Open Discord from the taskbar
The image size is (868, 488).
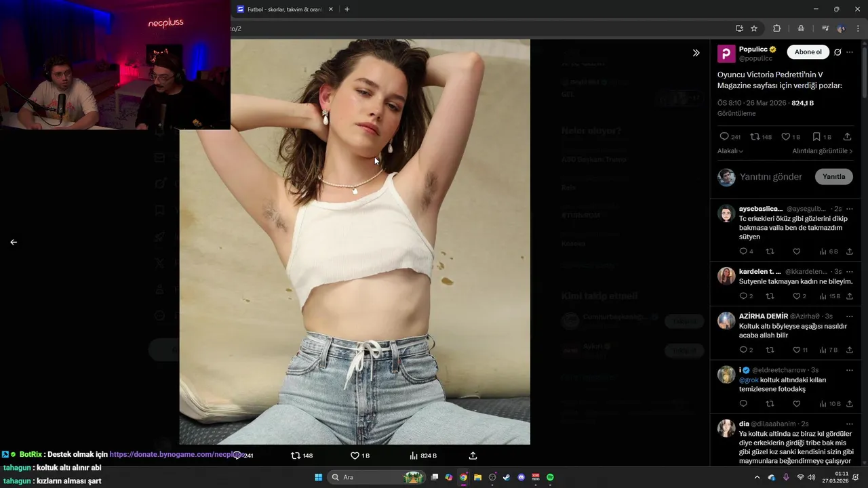point(521,477)
